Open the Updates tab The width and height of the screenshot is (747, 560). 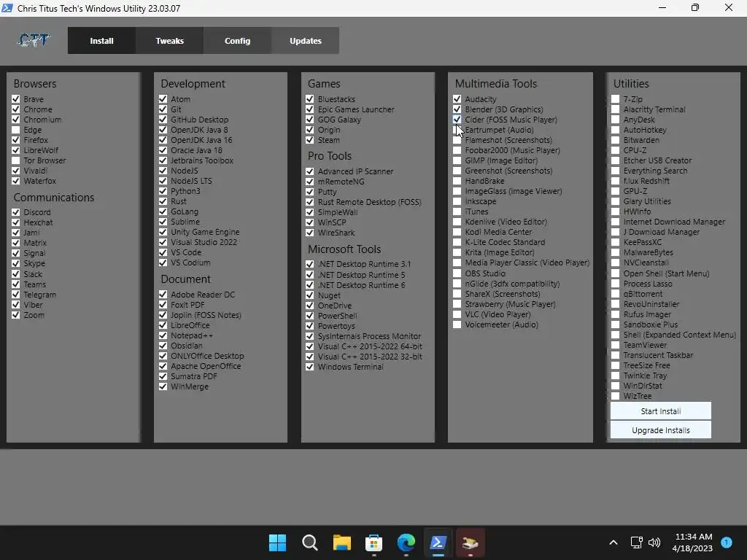click(x=306, y=41)
